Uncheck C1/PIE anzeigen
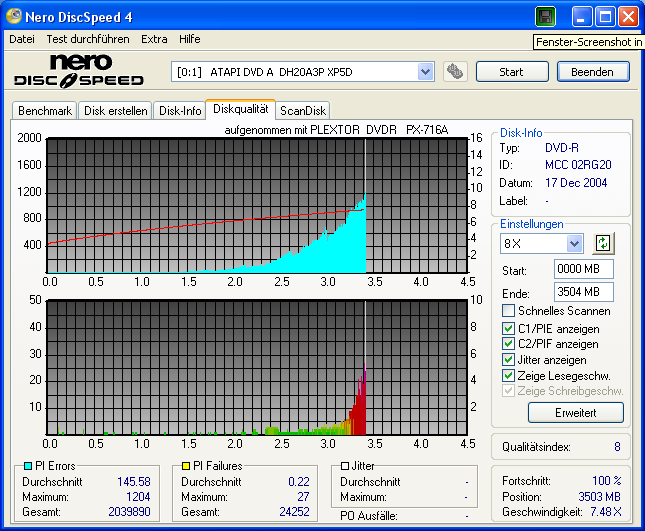645x531 pixels. (509, 328)
